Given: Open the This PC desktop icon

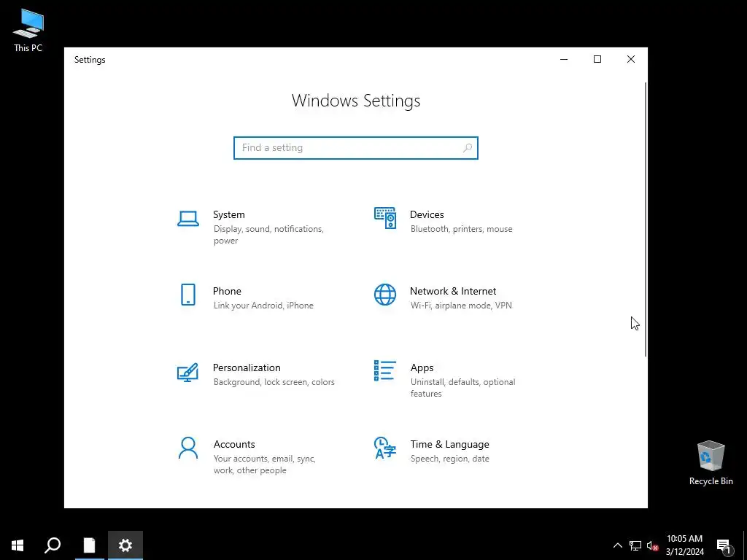Looking at the screenshot, I should (28, 31).
